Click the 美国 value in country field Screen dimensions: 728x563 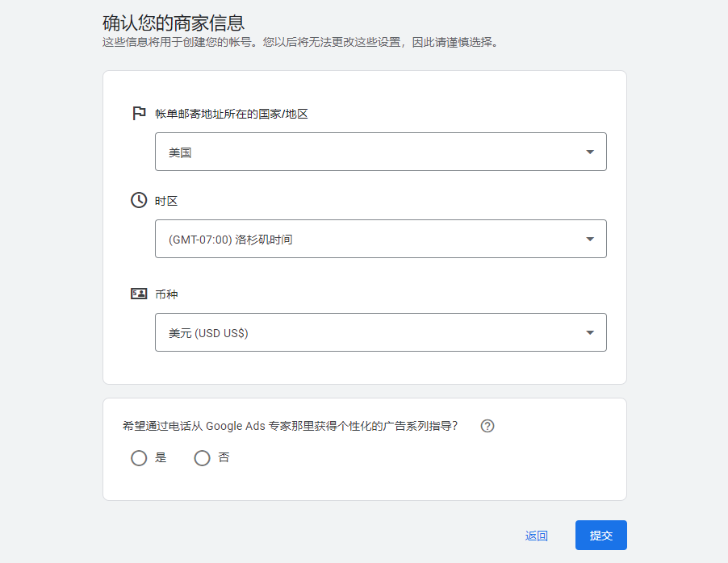click(x=180, y=152)
